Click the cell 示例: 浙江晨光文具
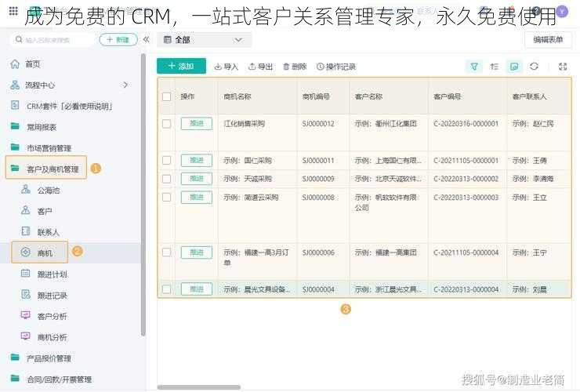580x392 pixels. [388, 289]
